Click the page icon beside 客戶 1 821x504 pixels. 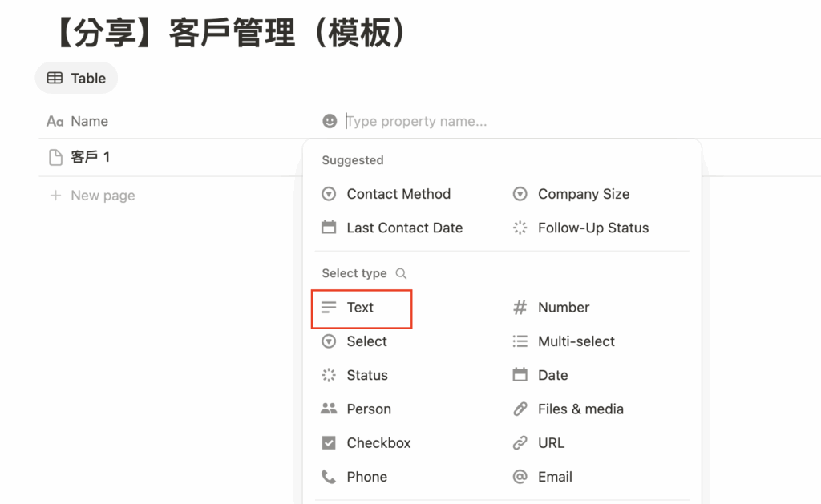pos(55,158)
